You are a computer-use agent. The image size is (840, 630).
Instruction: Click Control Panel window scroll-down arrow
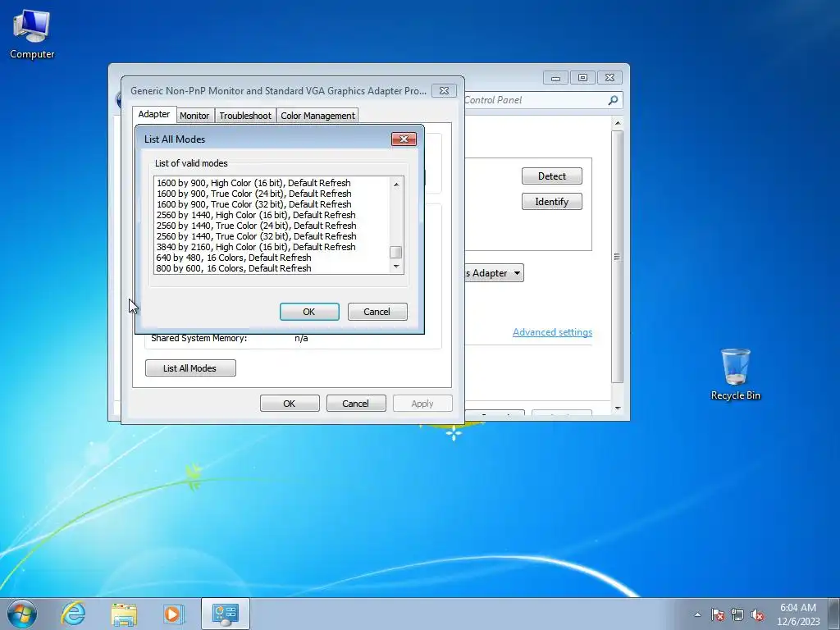pos(618,409)
